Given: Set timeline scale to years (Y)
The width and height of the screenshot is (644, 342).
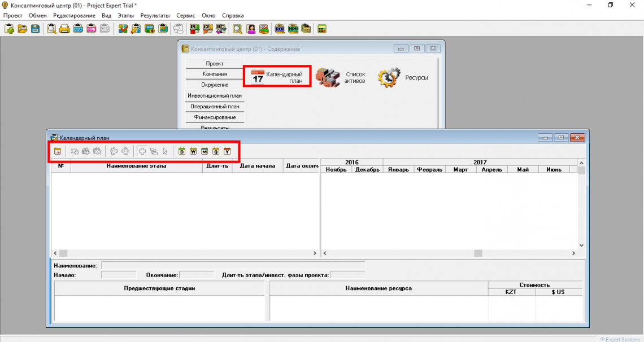Looking at the screenshot, I should click(x=227, y=151).
